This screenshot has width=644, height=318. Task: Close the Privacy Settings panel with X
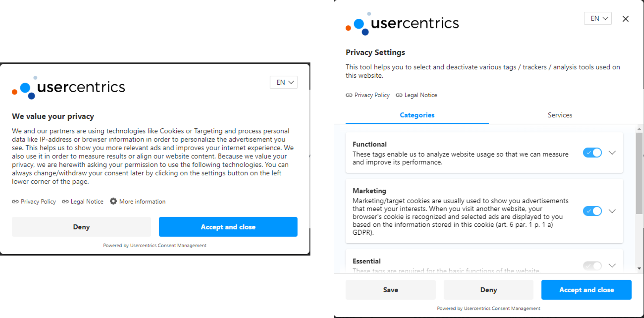pos(625,19)
